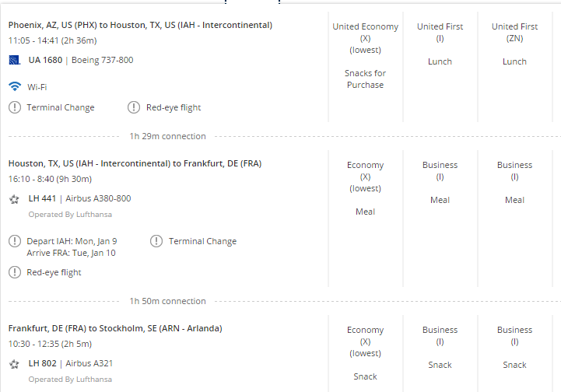Screen dimensions: 561x392
Task: Click the LH 802 flight number
Action: (x=43, y=363)
